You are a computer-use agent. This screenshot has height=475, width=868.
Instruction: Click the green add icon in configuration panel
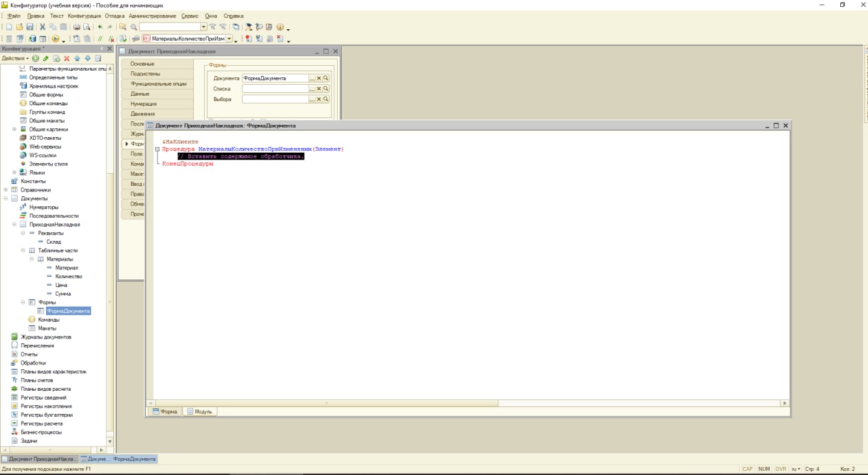(x=35, y=58)
